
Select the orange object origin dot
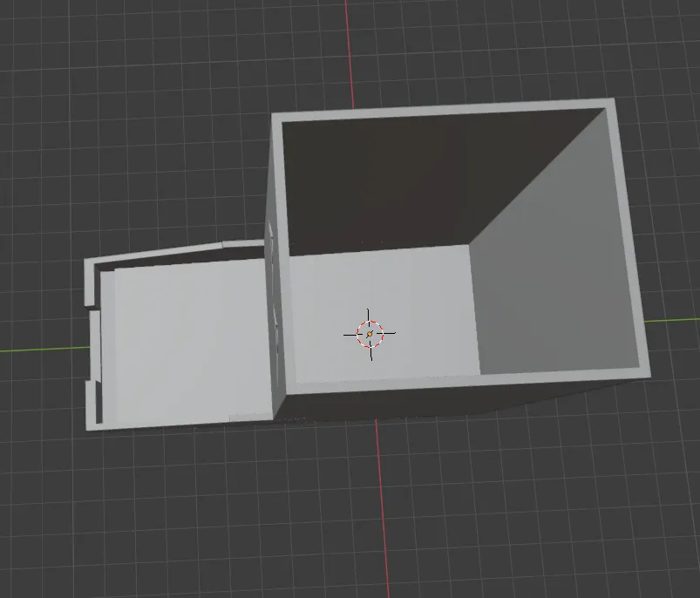(370, 334)
